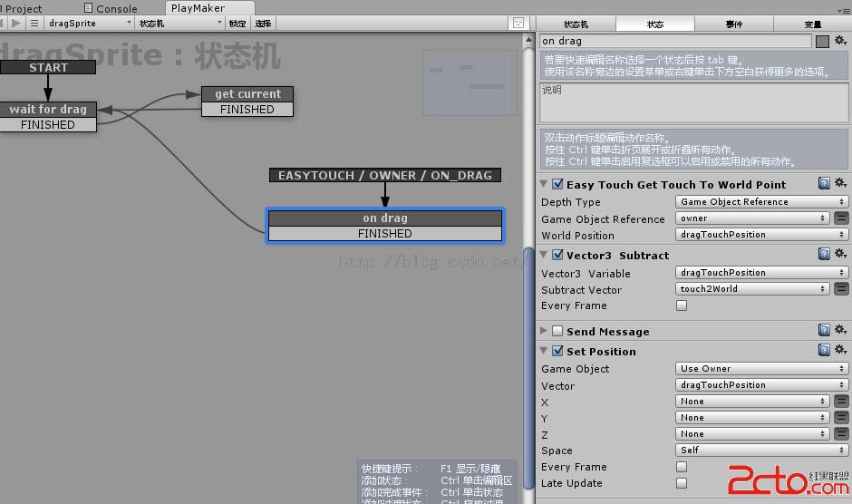The width and height of the screenshot is (852, 504).
Task: Collapse the Vector3 Subtract foldout
Action: (543, 255)
